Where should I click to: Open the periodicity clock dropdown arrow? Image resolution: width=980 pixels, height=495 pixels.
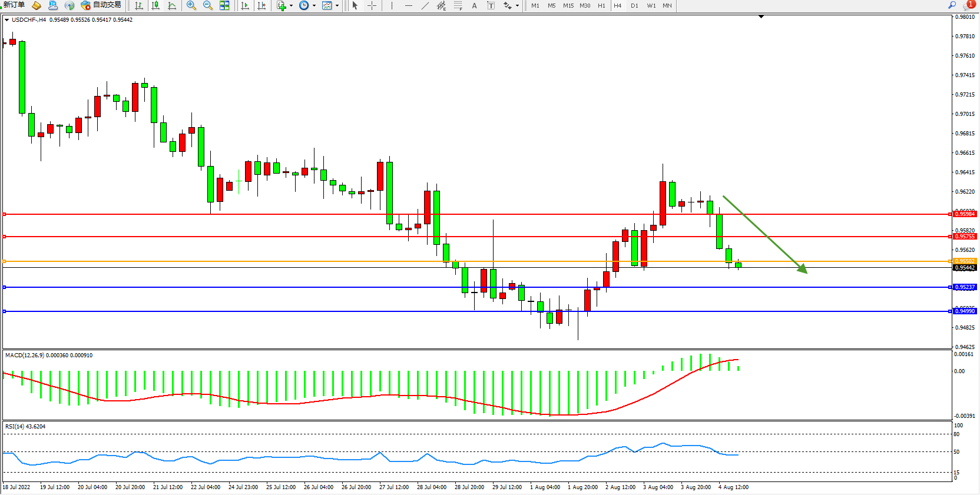[314, 6]
